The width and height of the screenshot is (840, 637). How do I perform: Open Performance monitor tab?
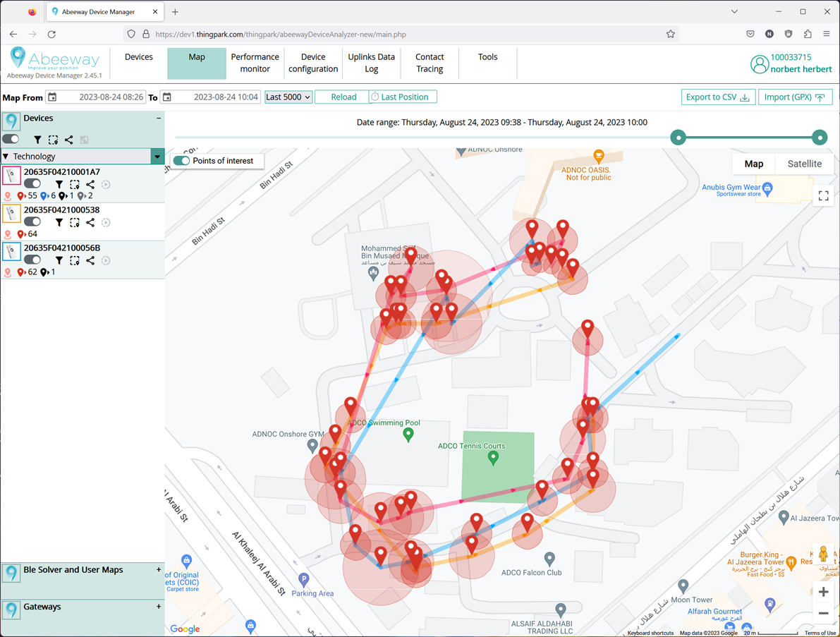[x=255, y=63]
